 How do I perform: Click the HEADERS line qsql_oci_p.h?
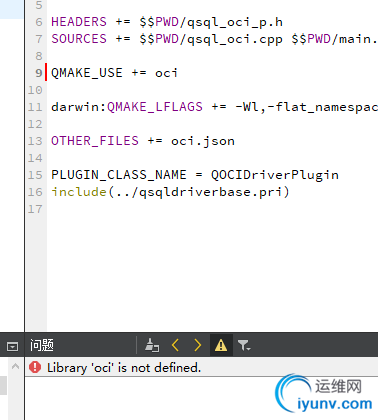click(x=167, y=22)
